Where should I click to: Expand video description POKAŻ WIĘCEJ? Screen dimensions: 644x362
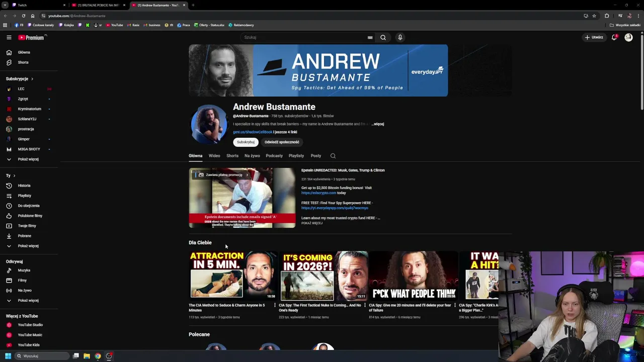(x=312, y=223)
